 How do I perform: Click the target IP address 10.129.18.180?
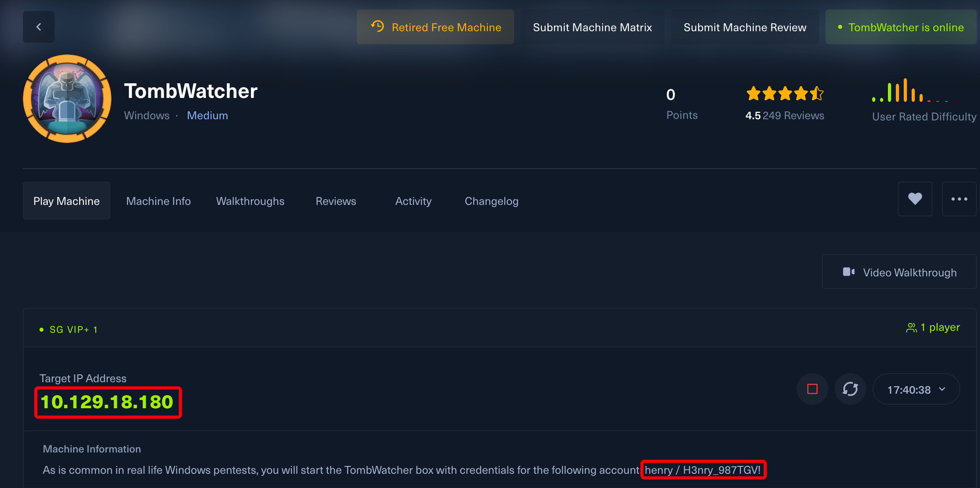click(107, 402)
